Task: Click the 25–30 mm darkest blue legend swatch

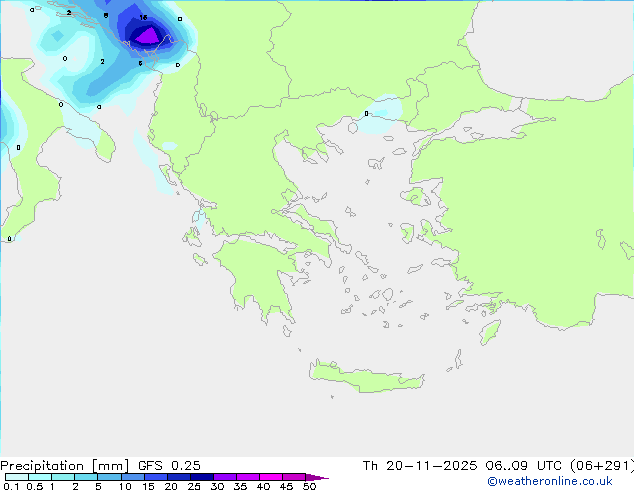Action: [x=202, y=477]
